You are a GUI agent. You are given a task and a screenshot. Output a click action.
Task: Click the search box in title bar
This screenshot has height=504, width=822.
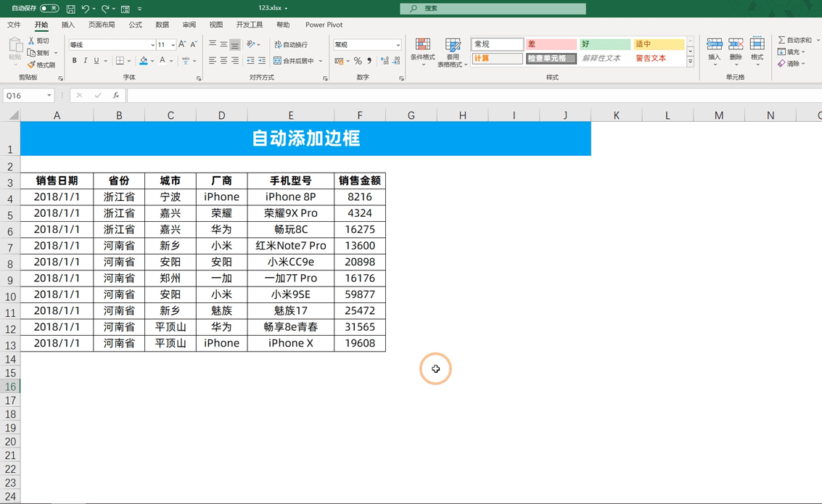click(493, 9)
